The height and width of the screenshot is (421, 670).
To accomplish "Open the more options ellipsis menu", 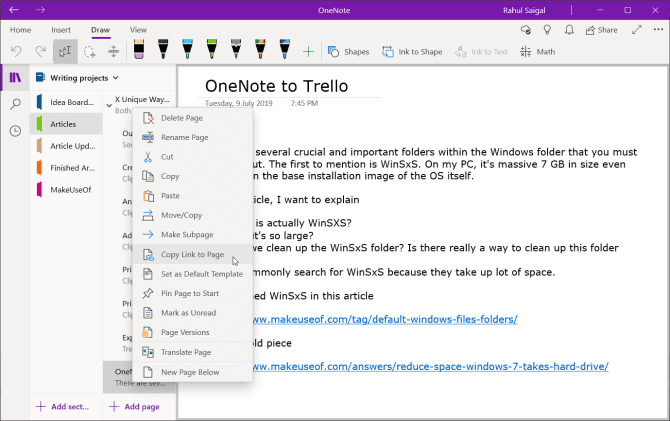I will point(658,30).
